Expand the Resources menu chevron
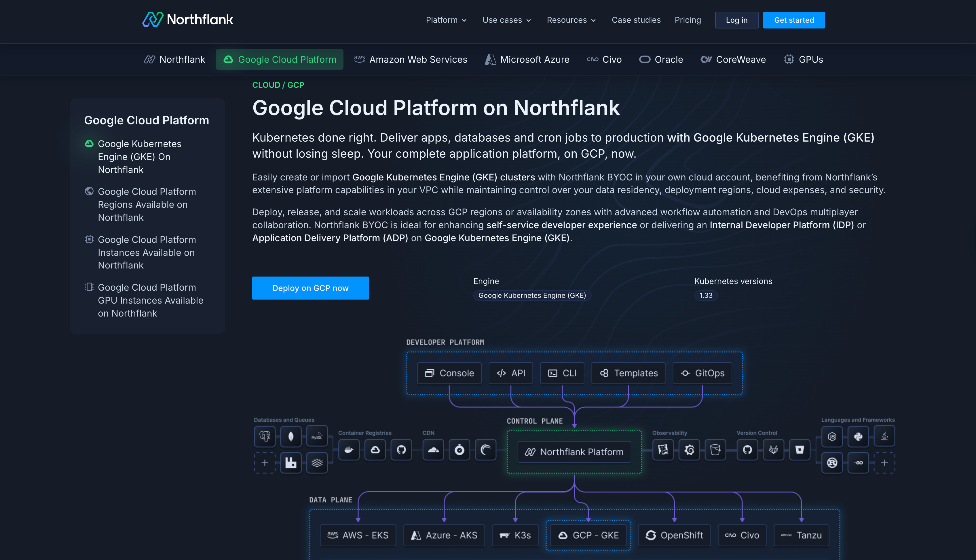The height and width of the screenshot is (560, 976). 593,20
